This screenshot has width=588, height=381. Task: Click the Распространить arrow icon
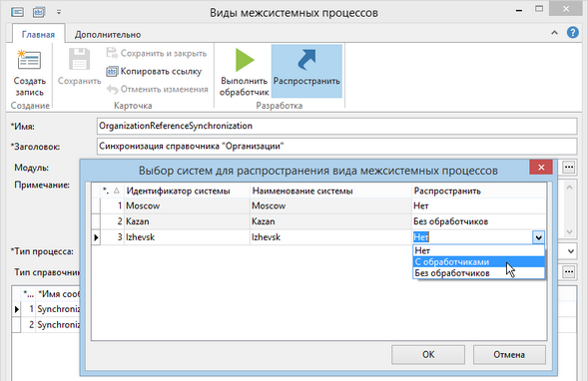(x=306, y=60)
